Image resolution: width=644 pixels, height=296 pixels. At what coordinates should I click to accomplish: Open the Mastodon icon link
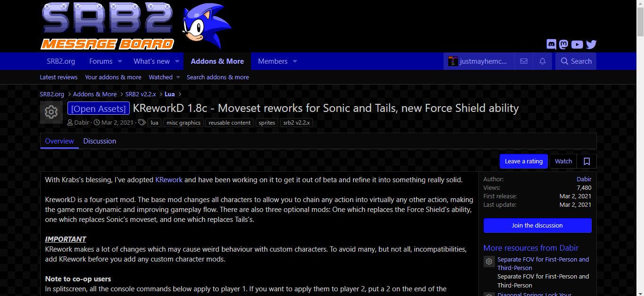tap(563, 44)
